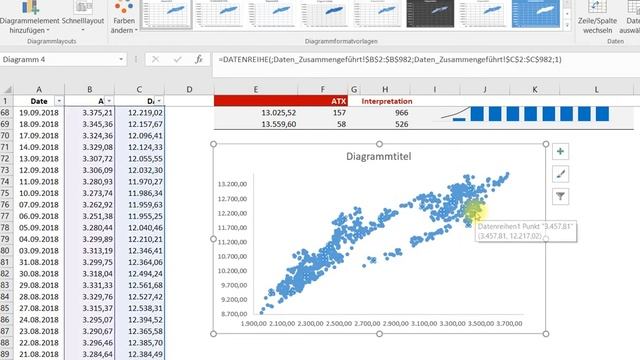Click cell with value 13.559,60
Viewport: 640px width, 360px height.
point(256,124)
